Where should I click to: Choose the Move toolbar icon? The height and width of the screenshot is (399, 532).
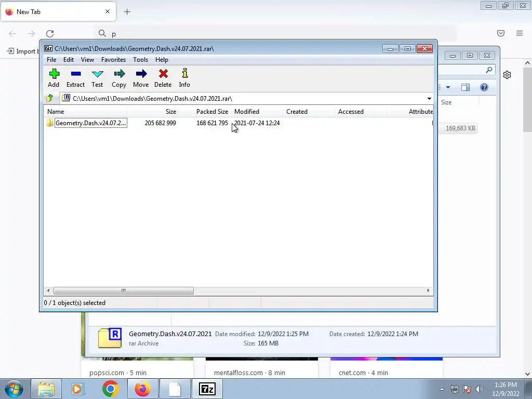pyautogui.click(x=141, y=78)
